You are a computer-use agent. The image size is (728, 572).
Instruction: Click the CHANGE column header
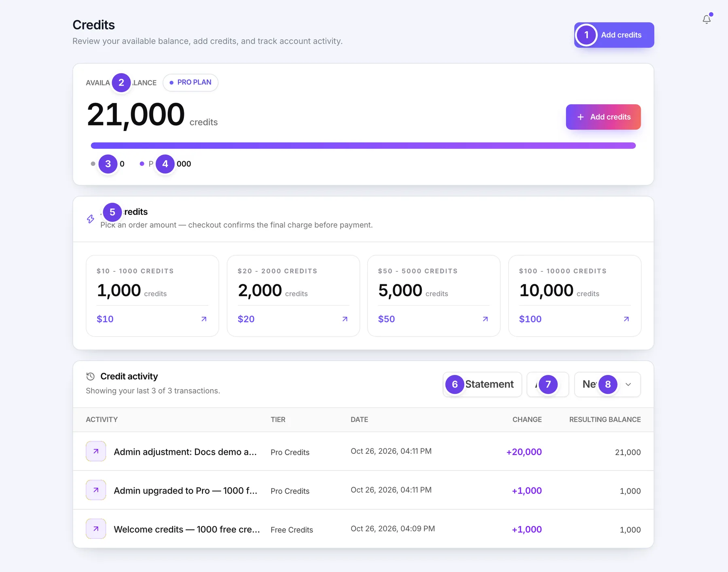point(527,419)
